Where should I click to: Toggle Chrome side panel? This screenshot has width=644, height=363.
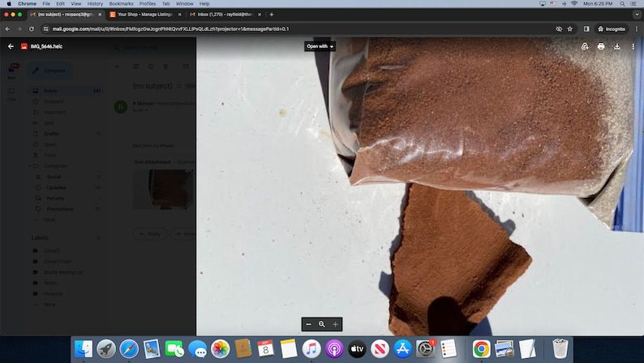(x=586, y=28)
